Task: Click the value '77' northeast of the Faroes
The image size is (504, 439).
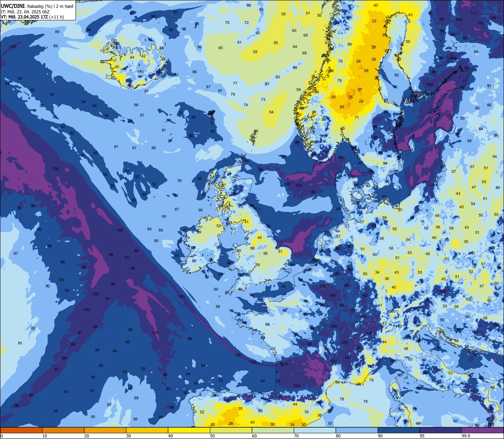Action: tap(235, 83)
